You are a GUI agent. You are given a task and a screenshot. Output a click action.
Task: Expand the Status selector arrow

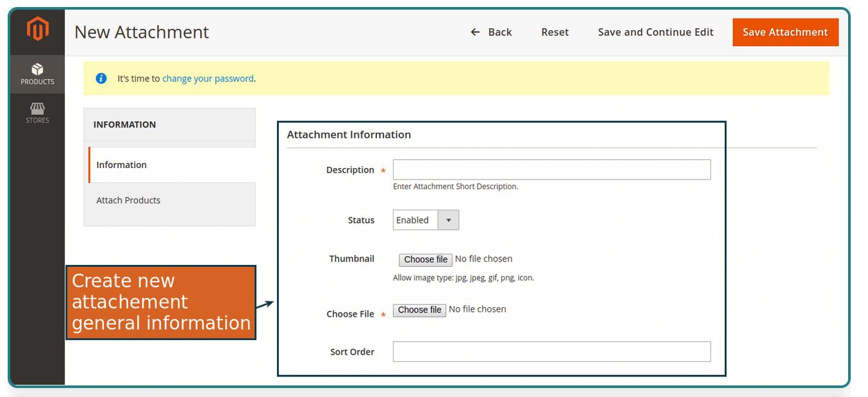[x=449, y=220]
